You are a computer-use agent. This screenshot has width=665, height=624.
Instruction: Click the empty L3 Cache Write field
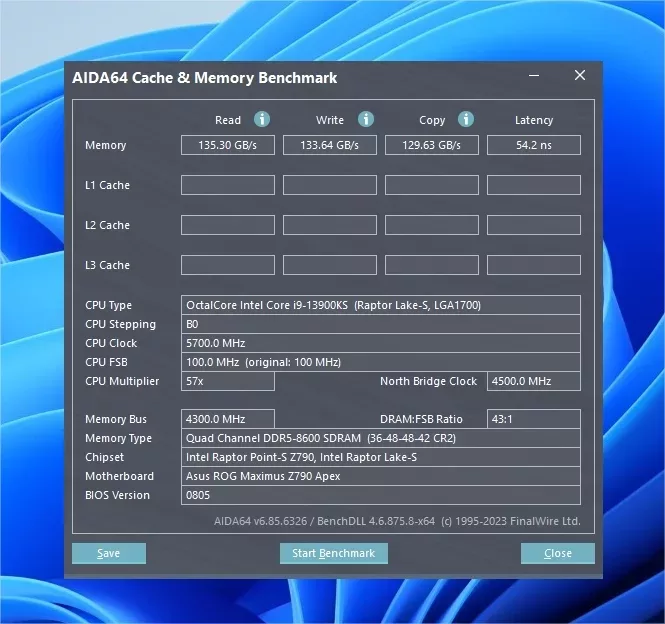(330, 265)
